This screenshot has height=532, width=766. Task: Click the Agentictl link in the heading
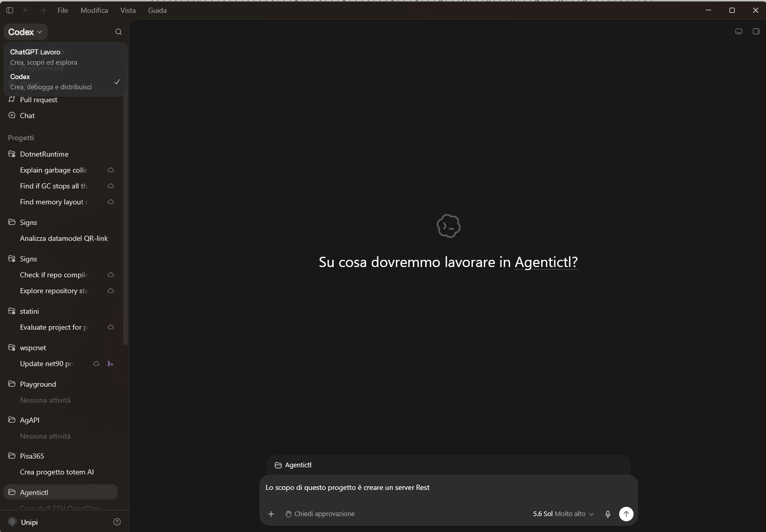pyautogui.click(x=546, y=262)
